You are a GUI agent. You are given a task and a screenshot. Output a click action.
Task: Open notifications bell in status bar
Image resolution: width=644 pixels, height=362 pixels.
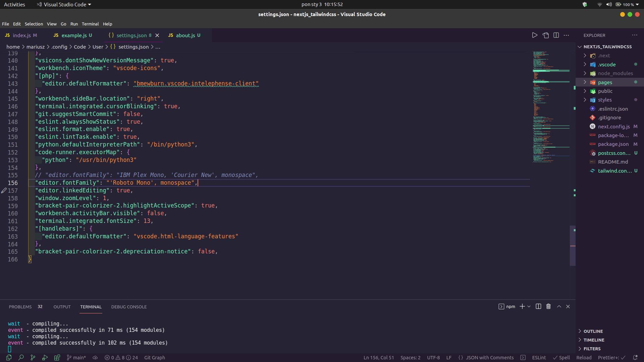(635, 358)
